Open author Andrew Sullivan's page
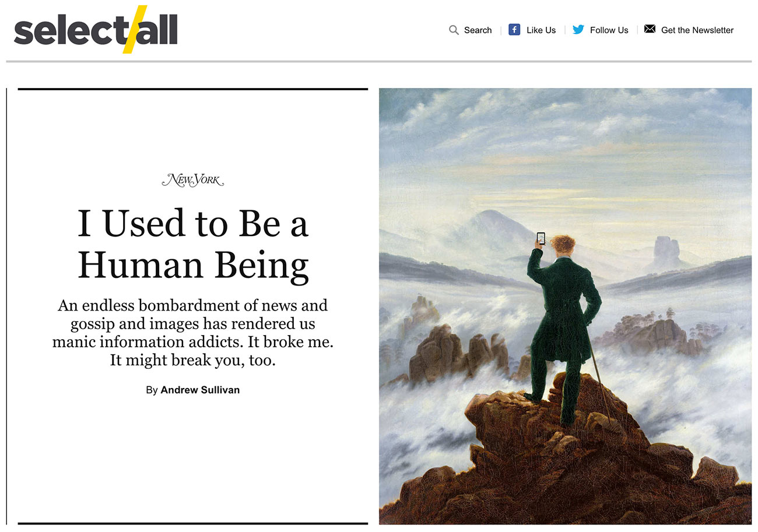The image size is (758, 532). coord(200,390)
